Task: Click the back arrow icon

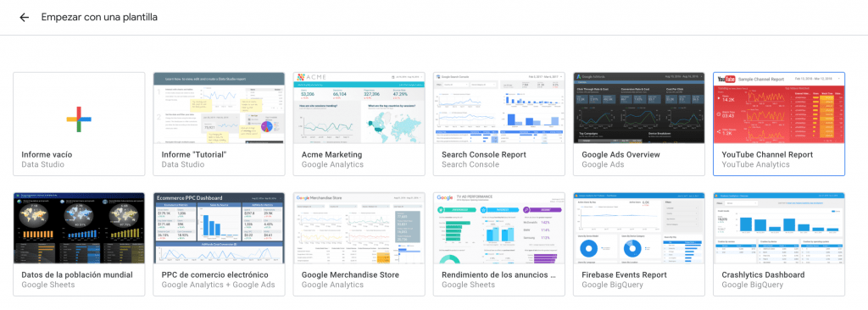Action: [24, 17]
